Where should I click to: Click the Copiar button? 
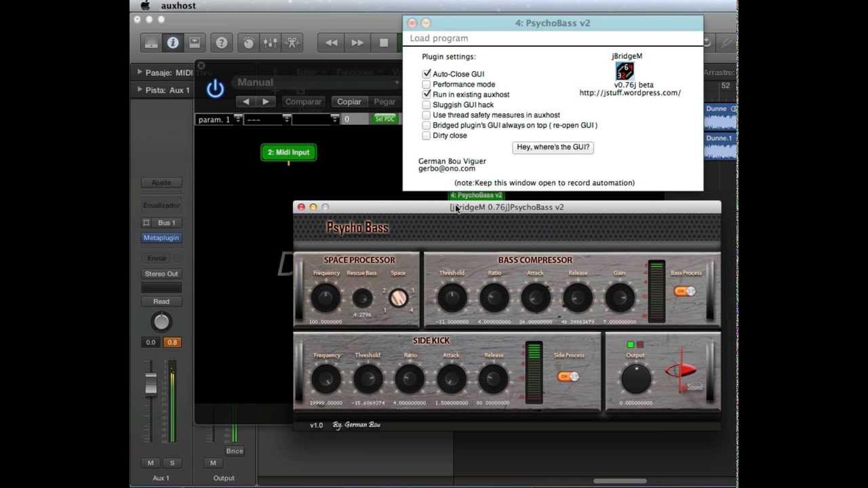pos(349,102)
